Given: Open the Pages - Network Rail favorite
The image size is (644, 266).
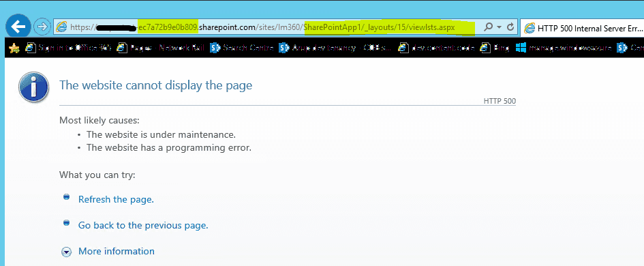Looking at the screenshot, I should 161,48.
